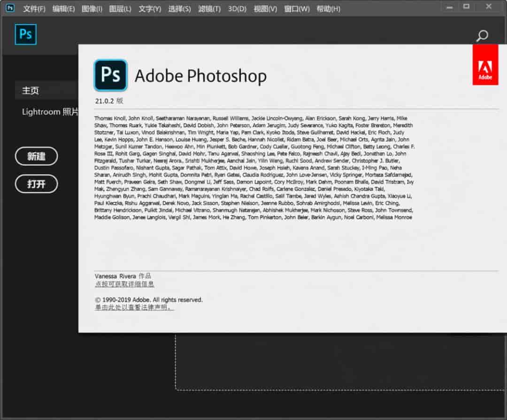Maximize the Photoshop window
The image size is (507, 420).
coord(466,7)
